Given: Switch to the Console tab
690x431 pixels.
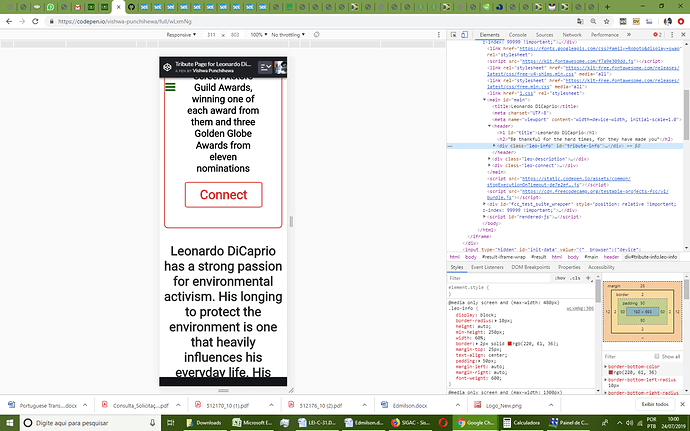Looking at the screenshot, I should pyautogui.click(x=518, y=35).
